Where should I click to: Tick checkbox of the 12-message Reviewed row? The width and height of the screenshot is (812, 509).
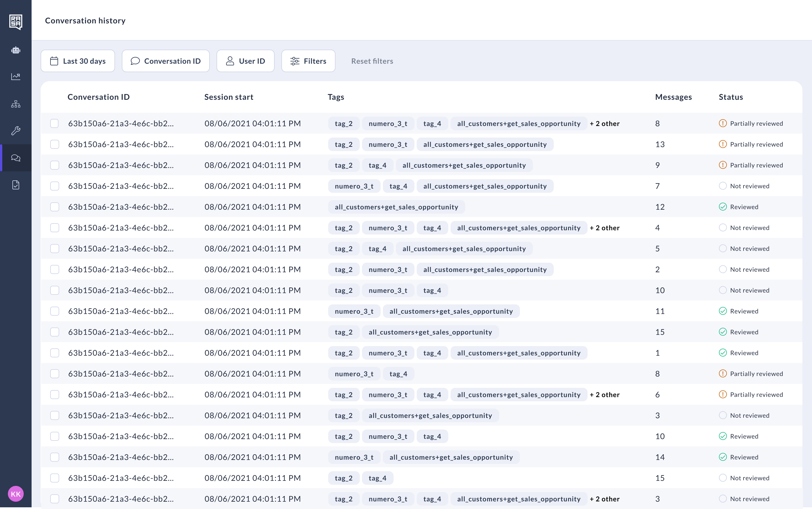55,207
